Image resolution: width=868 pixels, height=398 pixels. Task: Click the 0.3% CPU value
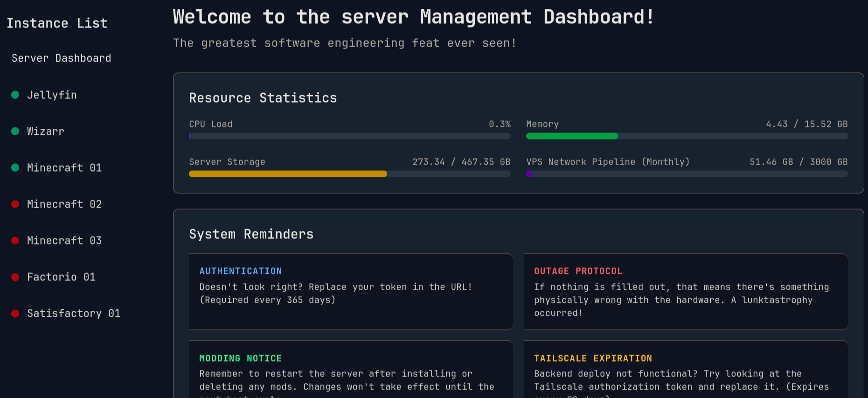click(x=500, y=124)
